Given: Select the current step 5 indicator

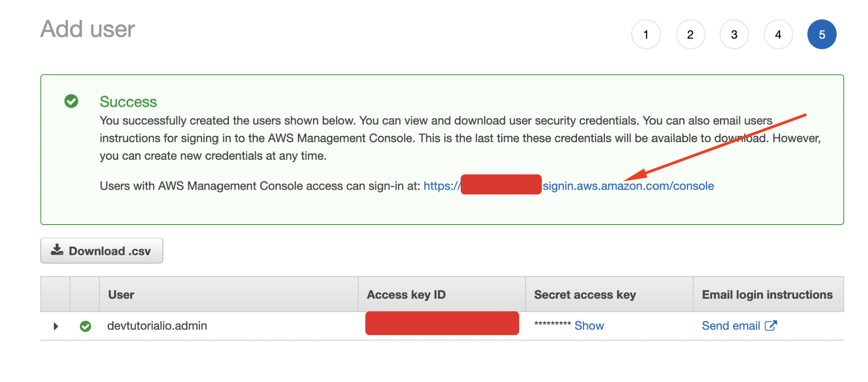Looking at the screenshot, I should [822, 35].
